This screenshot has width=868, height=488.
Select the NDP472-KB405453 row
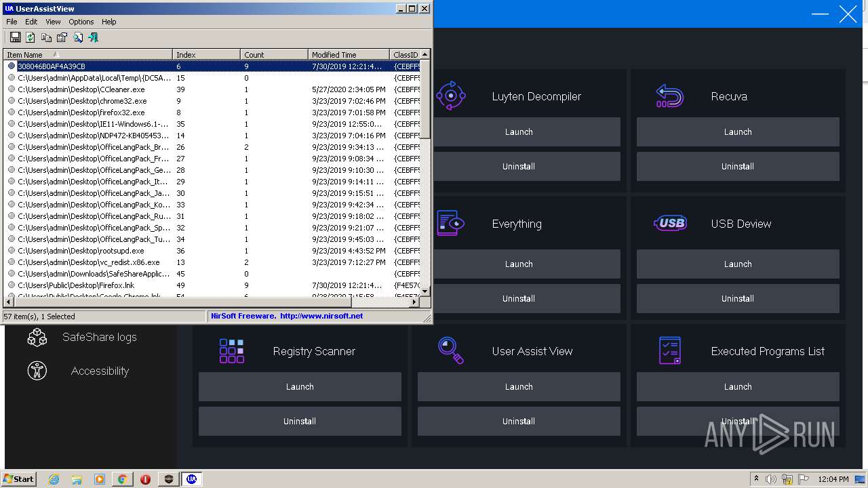(x=212, y=136)
